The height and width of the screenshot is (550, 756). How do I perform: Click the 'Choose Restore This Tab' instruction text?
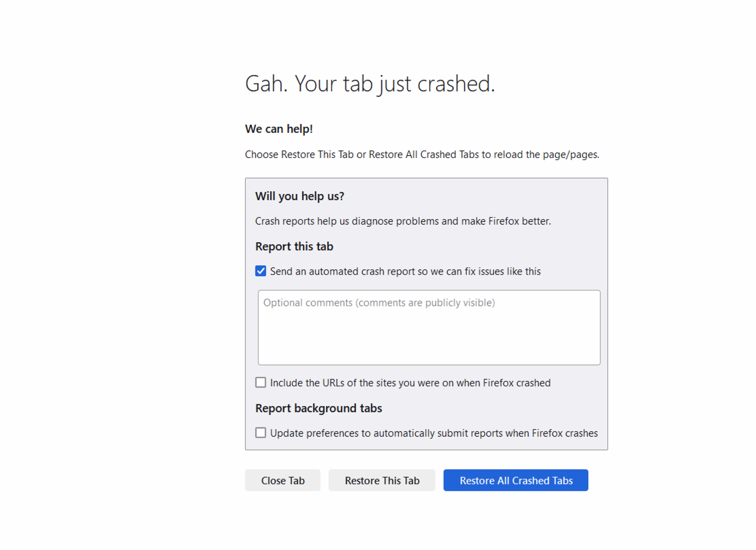click(x=422, y=155)
